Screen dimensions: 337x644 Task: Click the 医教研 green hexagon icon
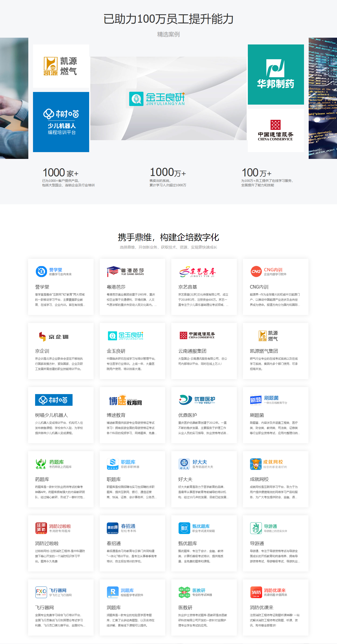[x=184, y=592]
